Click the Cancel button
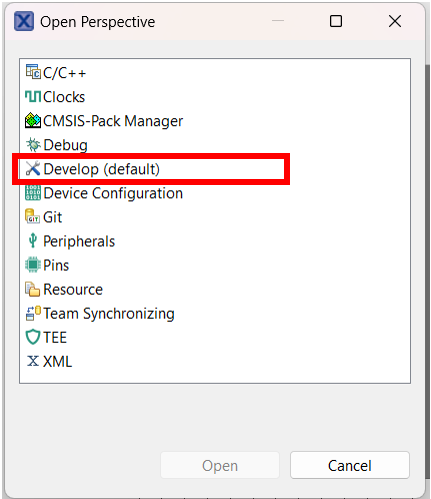 coord(350,465)
